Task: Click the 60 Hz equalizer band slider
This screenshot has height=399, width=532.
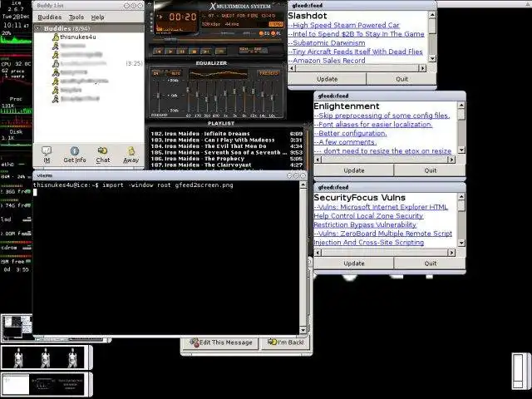Action: 188,96
